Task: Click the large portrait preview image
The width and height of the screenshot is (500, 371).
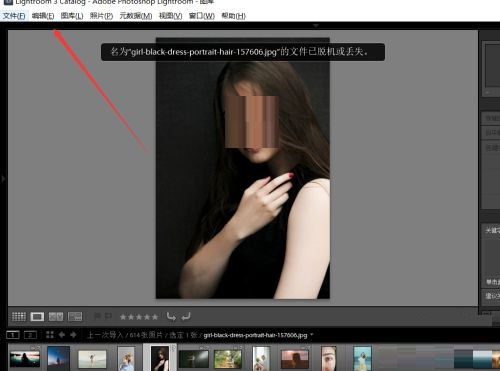Action: pyautogui.click(x=243, y=168)
